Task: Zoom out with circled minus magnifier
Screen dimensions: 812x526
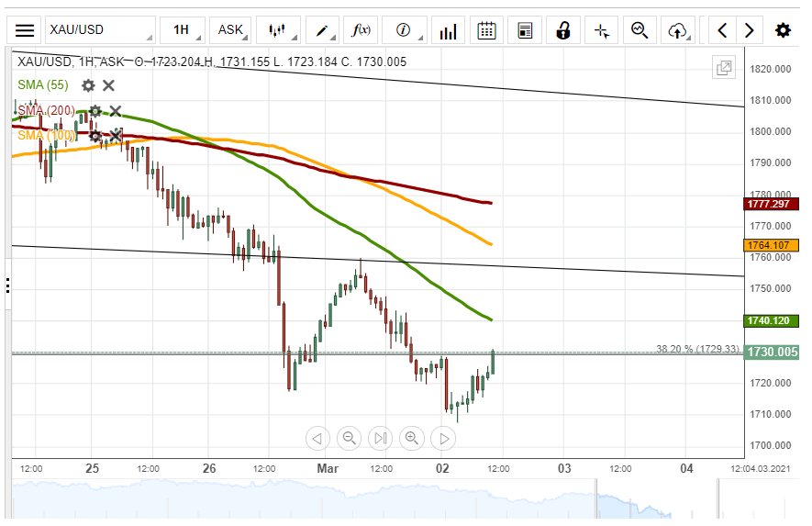Action: (349, 439)
